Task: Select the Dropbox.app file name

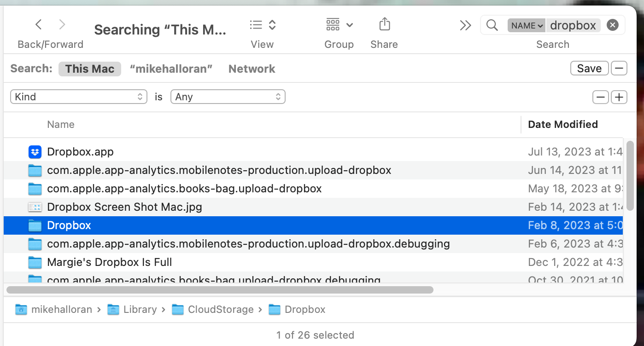Action: click(80, 152)
